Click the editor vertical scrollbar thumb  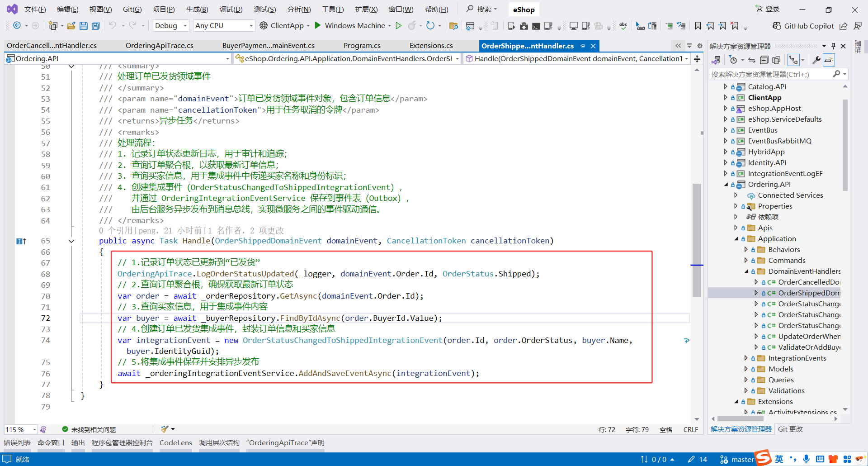697,240
